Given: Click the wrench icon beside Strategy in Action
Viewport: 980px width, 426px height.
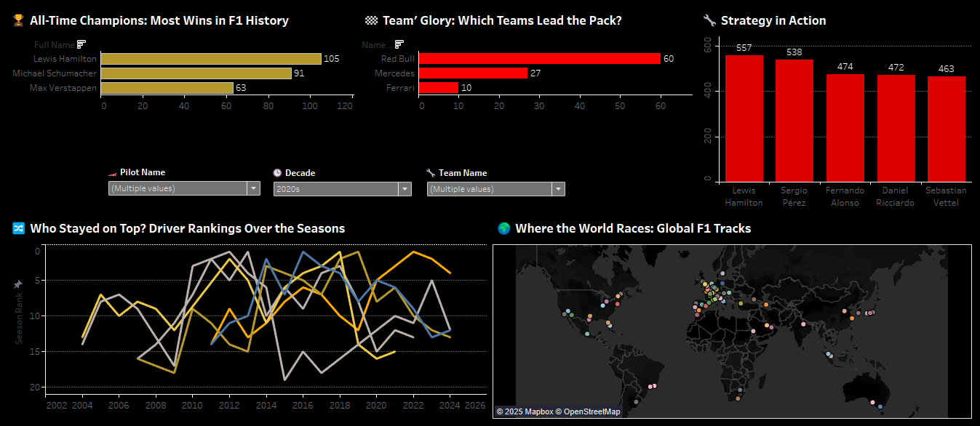Looking at the screenshot, I should (x=710, y=21).
